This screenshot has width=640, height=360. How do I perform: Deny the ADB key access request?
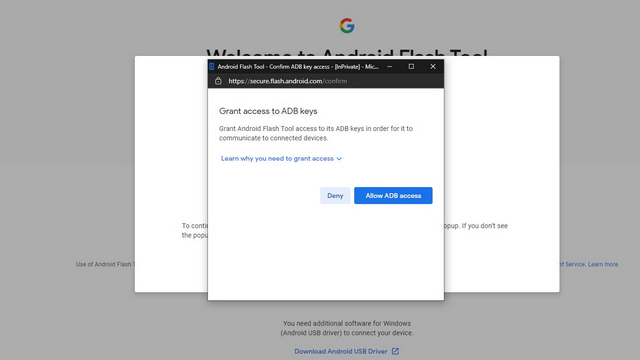click(x=335, y=196)
